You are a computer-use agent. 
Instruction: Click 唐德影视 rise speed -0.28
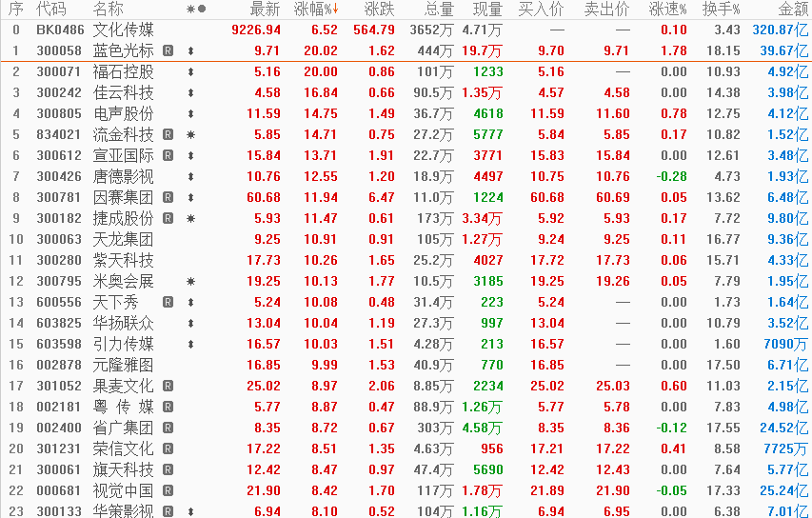click(x=672, y=177)
